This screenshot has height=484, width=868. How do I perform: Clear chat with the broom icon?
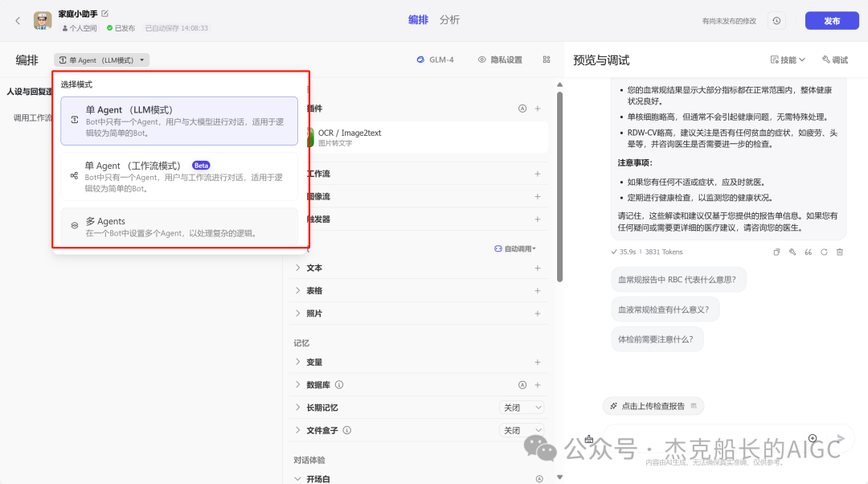589,439
